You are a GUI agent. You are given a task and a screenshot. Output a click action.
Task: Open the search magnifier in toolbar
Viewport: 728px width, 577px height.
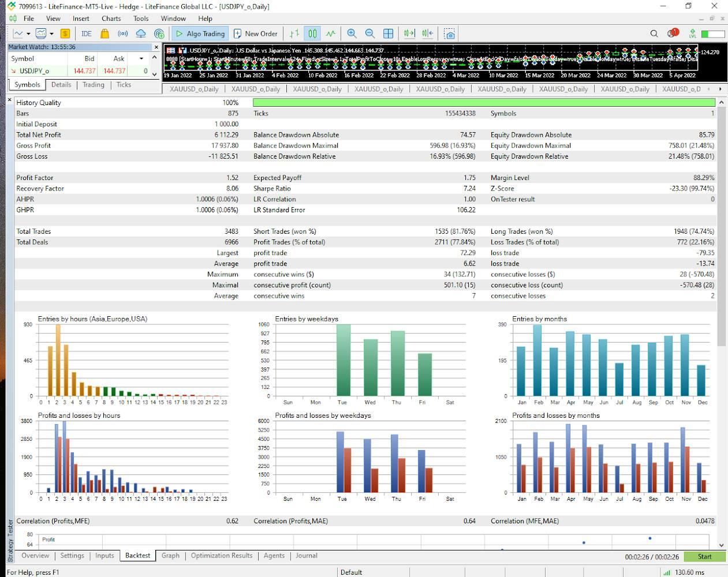(x=654, y=33)
